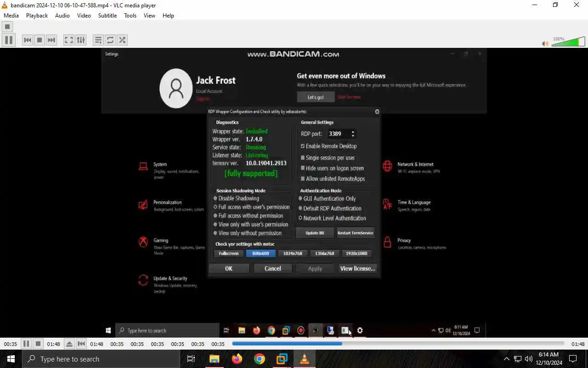Stop playback using button between previous and next

[x=40, y=40]
